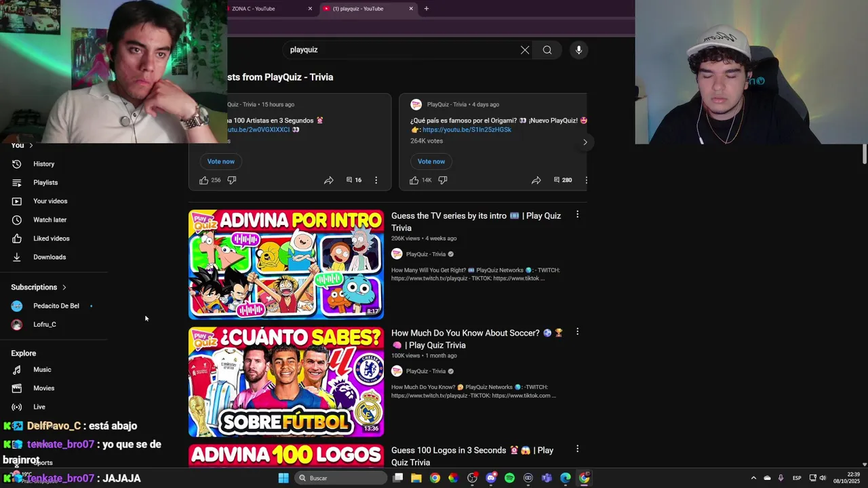Open options for Soccer quiz video

point(577,331)
